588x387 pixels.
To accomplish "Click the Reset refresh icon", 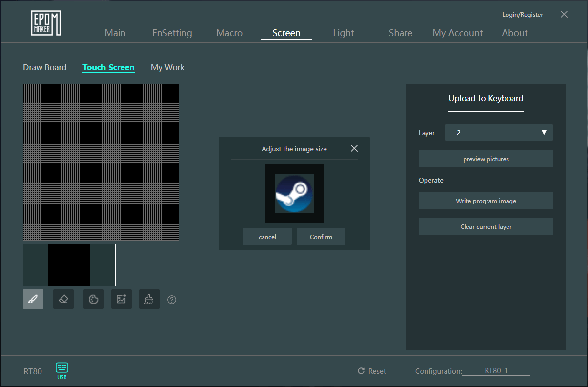I will point(361,371).
